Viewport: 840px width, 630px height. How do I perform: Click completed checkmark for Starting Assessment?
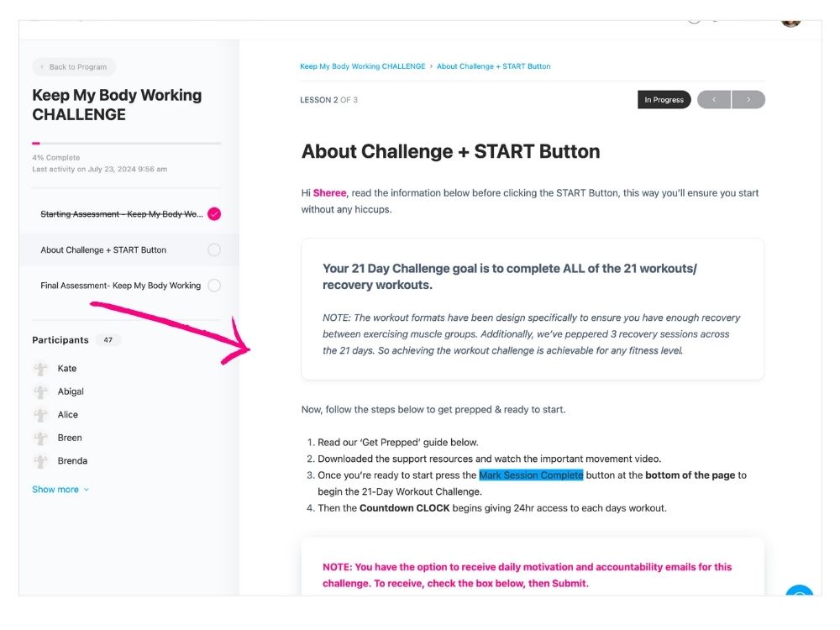(x=214, y=214)
